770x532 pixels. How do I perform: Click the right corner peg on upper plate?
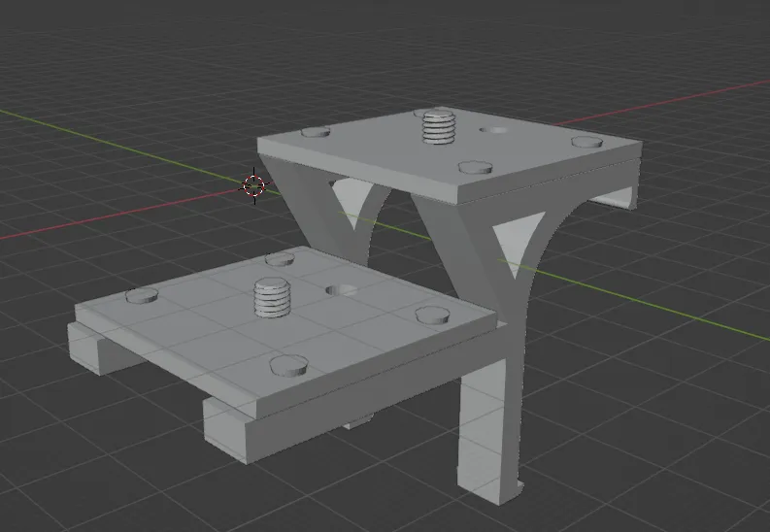pos(586,142)
